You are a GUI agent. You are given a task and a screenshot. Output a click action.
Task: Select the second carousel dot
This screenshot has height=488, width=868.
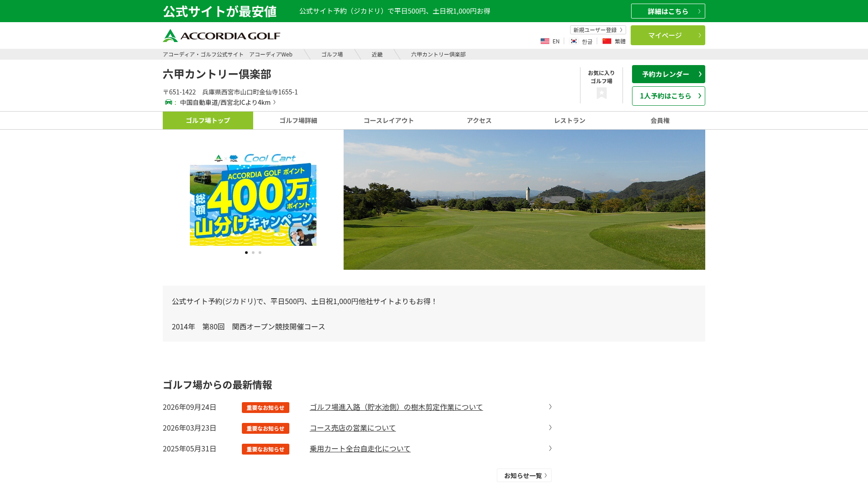tap(253, 253)
